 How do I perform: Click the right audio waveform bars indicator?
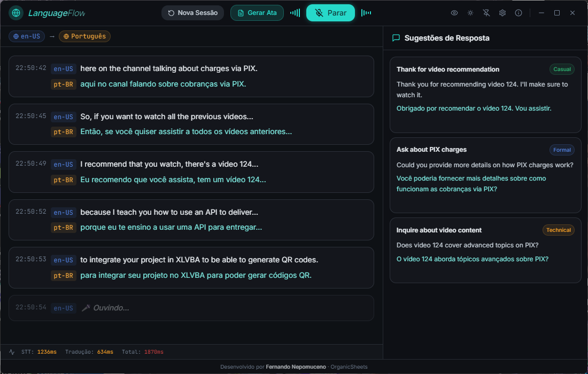pos(366,13)
